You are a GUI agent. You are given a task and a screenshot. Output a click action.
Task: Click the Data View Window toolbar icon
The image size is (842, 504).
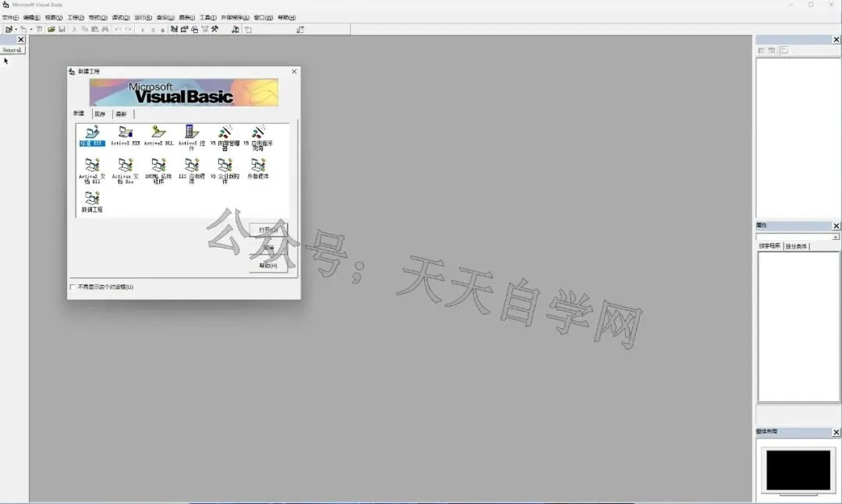235,30
